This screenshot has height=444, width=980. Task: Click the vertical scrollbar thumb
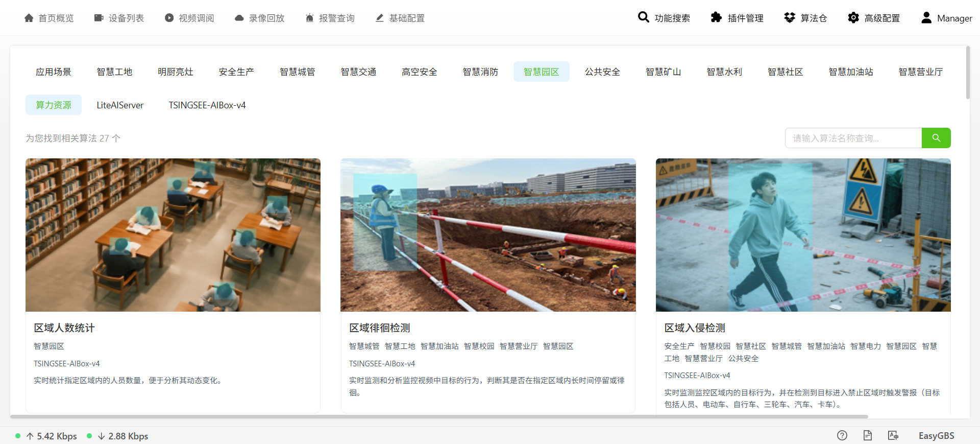pyautogui.click(x=968, y=73)
